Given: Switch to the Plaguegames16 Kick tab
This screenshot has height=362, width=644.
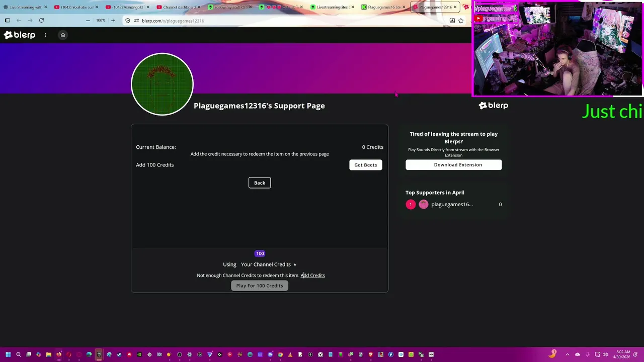Looking at the screenshot, I should pyautogui.click(x=382, y=7).
